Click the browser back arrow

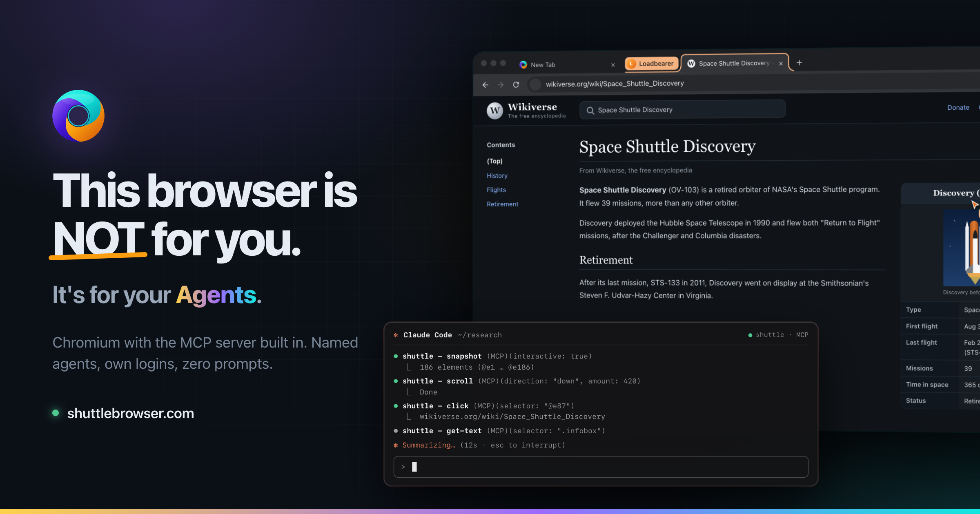point(485,85)
